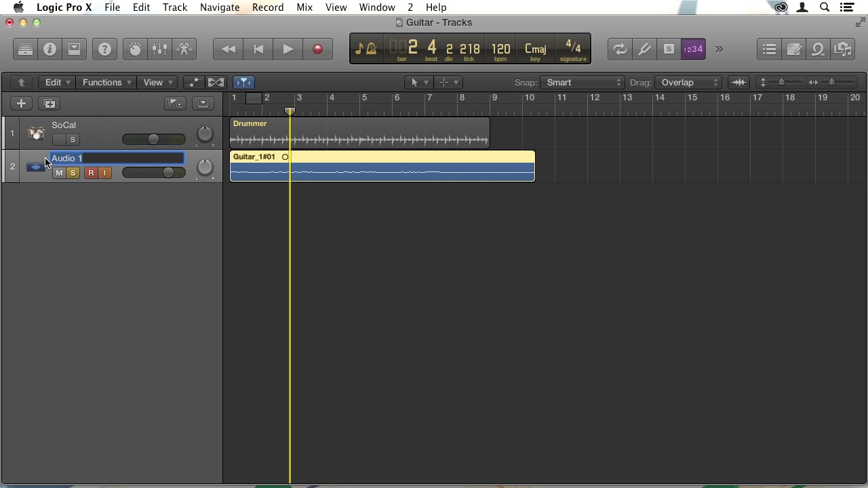Toggle Cycle mode button
This screenshot has height=488, width=868.
tap(620, 49)
